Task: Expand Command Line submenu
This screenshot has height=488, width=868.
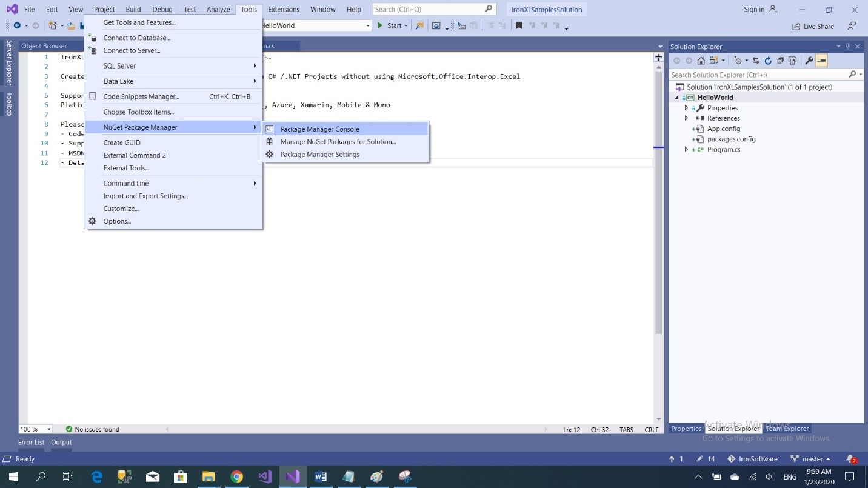Action: (173, 183)
